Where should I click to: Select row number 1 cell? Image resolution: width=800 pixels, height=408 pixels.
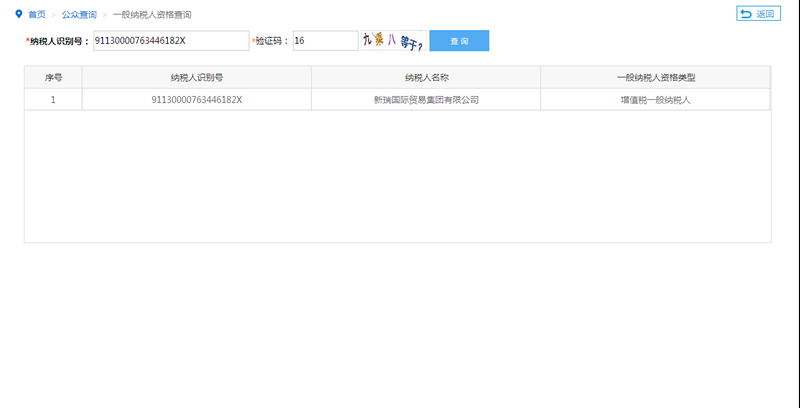click(x=53, y=100)
